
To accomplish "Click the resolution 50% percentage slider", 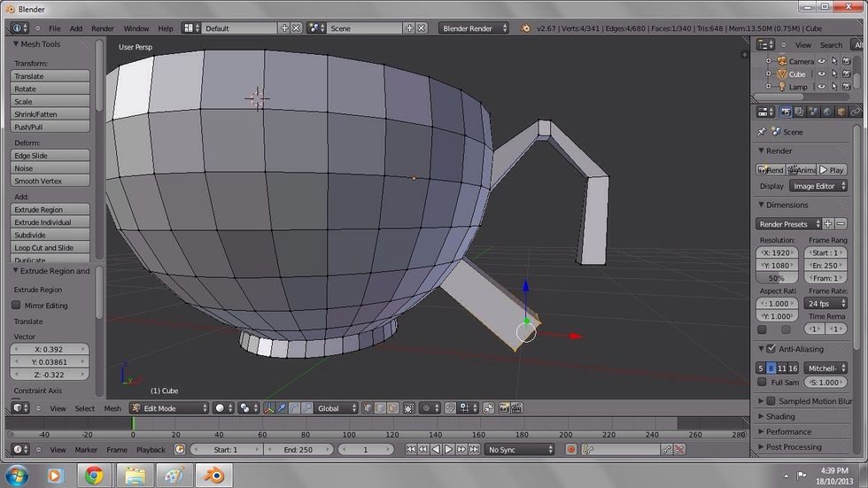I will tap(777, 278).
